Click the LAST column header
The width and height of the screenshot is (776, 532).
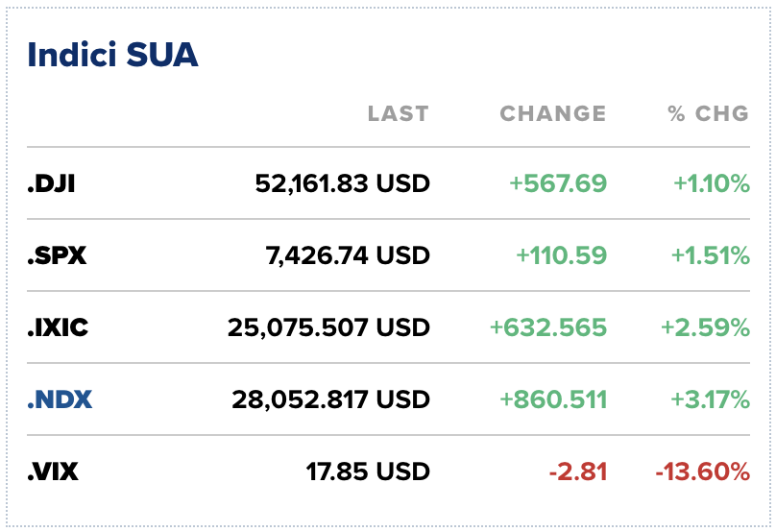[399, 114]
